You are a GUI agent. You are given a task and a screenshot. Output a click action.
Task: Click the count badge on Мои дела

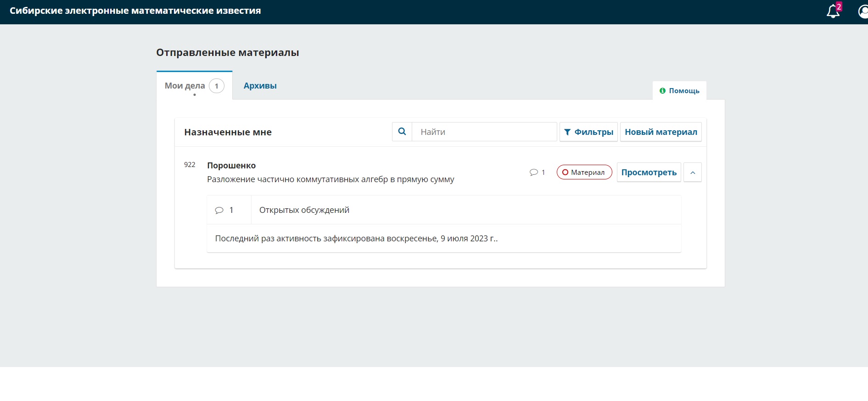[217, 86]
